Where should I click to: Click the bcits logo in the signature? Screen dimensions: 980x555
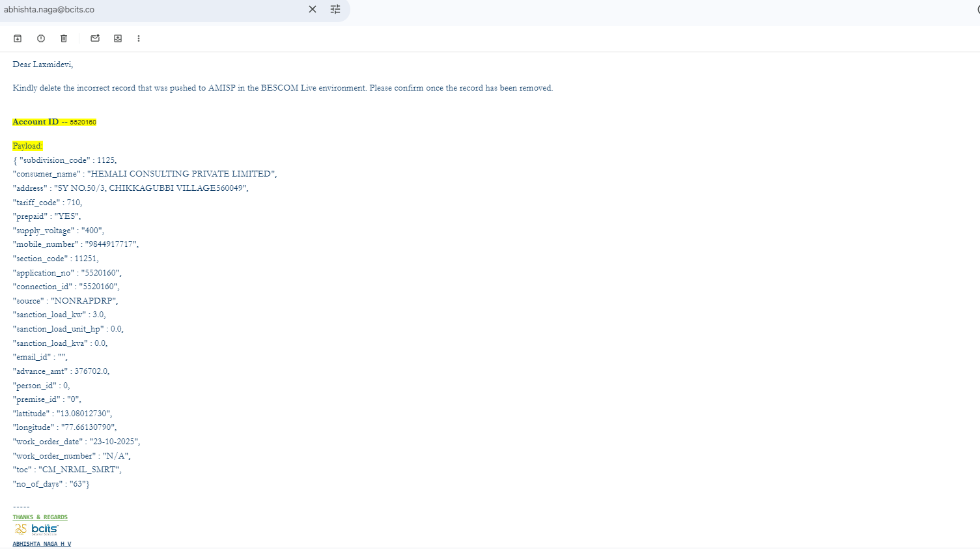36,529
